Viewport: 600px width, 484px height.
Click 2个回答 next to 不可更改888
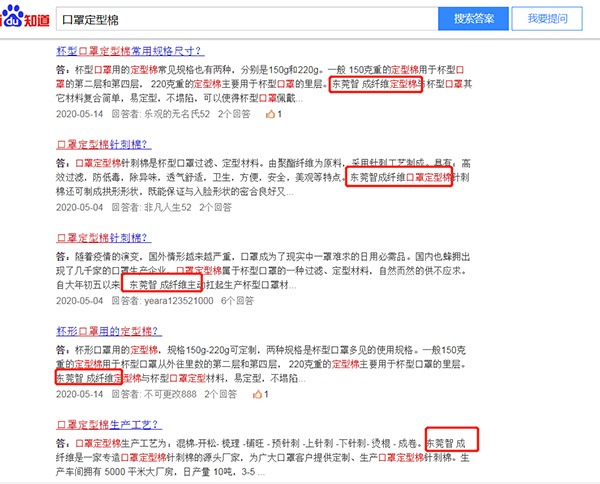[x=225, y=394]
